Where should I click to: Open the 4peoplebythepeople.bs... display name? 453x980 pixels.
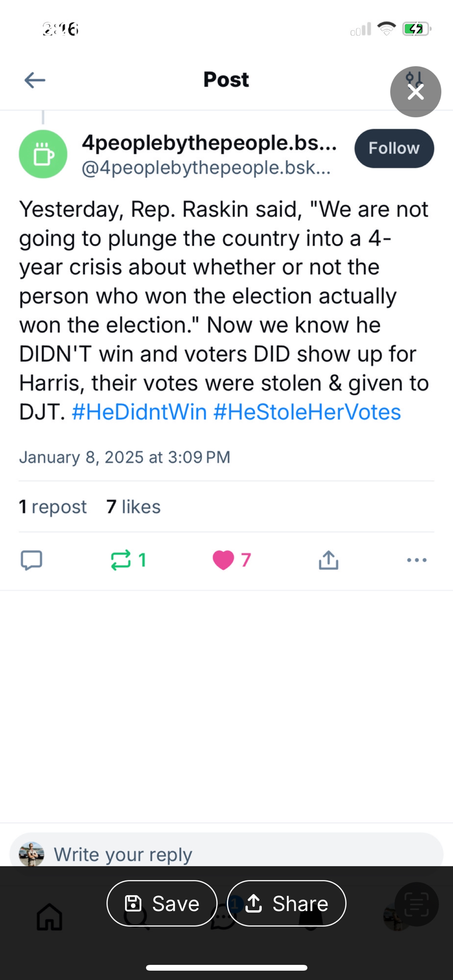click(209, 143)
